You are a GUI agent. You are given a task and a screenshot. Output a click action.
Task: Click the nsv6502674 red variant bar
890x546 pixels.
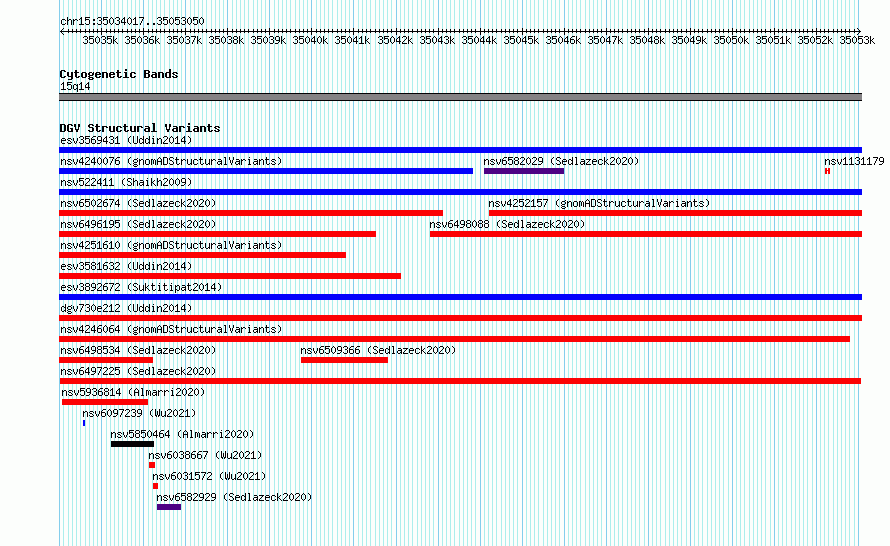click(251, 213)
